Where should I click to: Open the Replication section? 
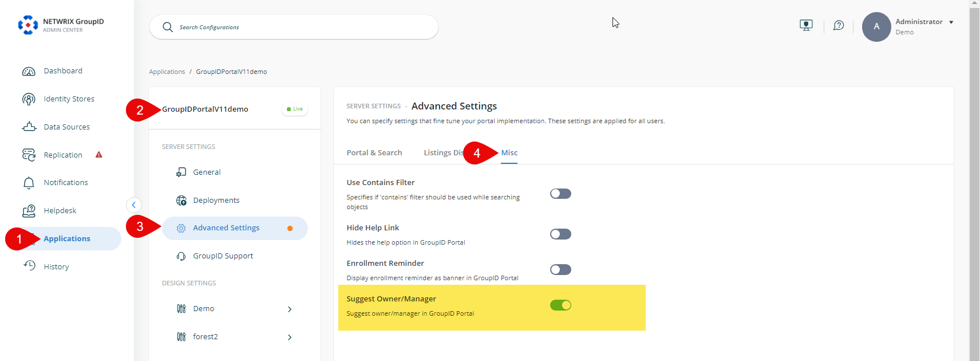[63, 155]
